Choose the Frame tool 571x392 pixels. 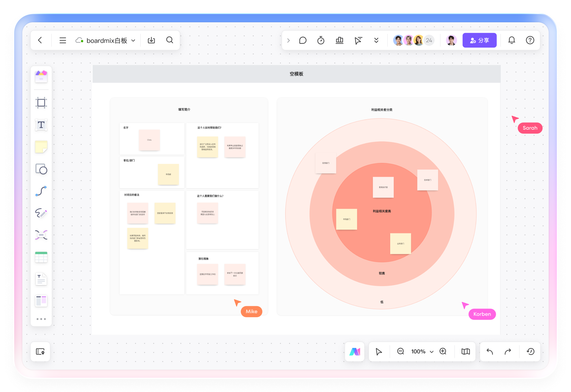[41, 103]
